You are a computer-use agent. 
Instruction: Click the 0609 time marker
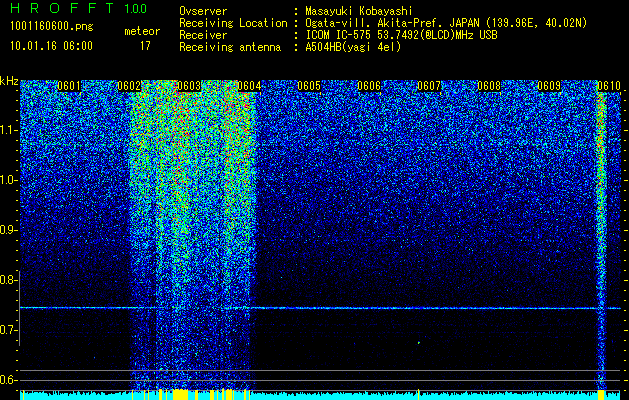tap(549, 86)
